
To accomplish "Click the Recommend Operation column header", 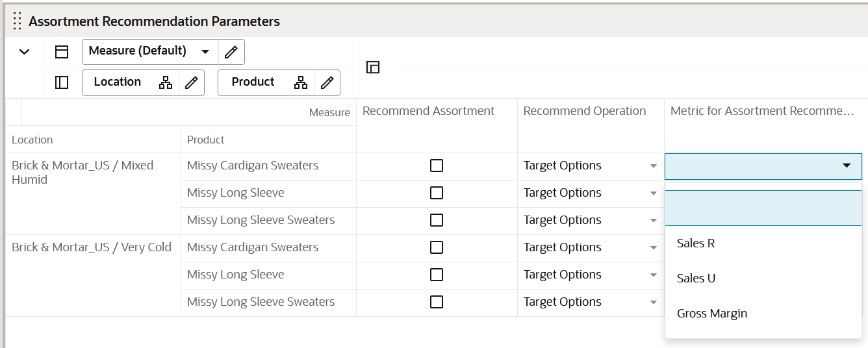I will (x=585, y=111).
